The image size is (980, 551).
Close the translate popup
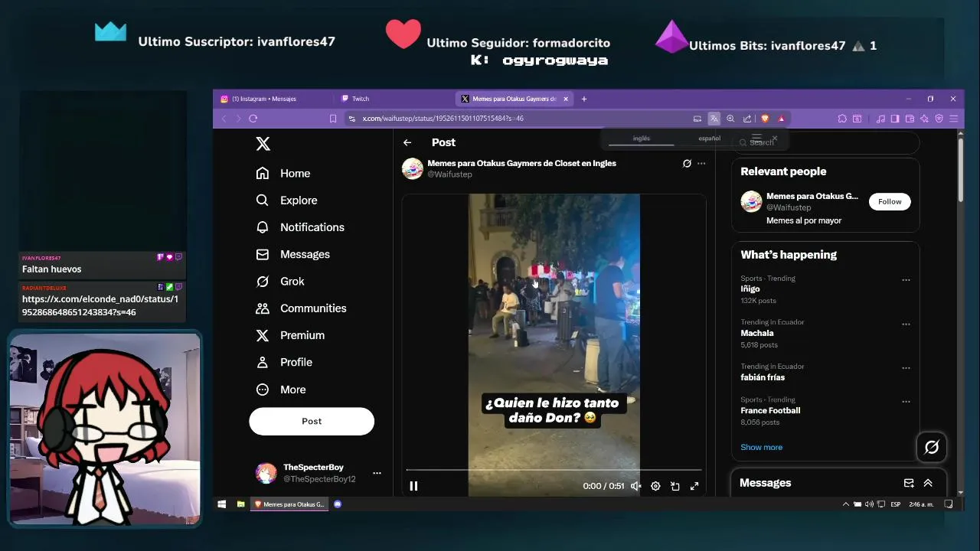click(x=775, y=139)
